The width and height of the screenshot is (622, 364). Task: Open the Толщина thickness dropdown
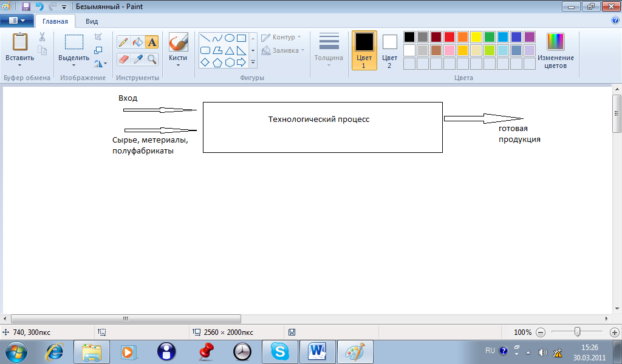329,50
